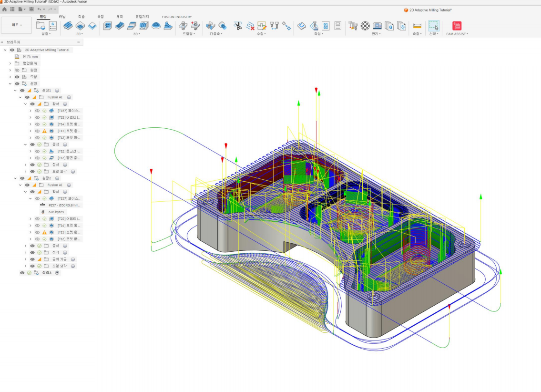541x392 pixels.
Task: Open the 제조 workspace dropdown
Action: coord(17,25)
